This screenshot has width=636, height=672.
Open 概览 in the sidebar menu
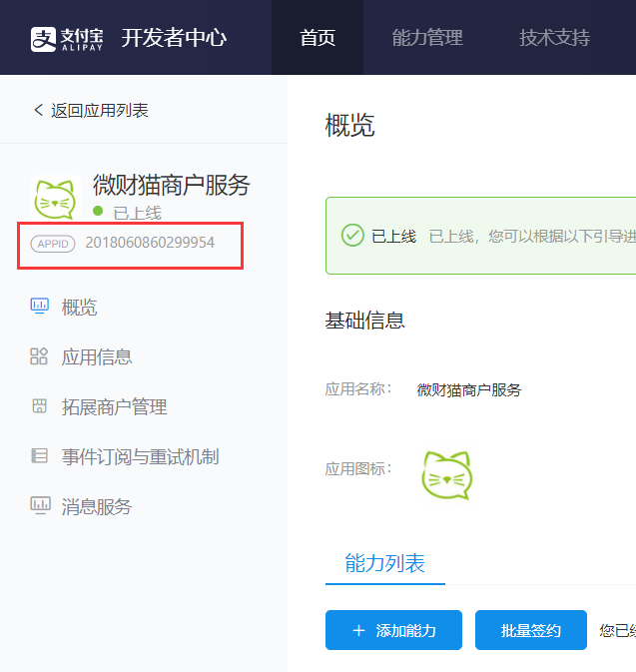tap(79, 308)
